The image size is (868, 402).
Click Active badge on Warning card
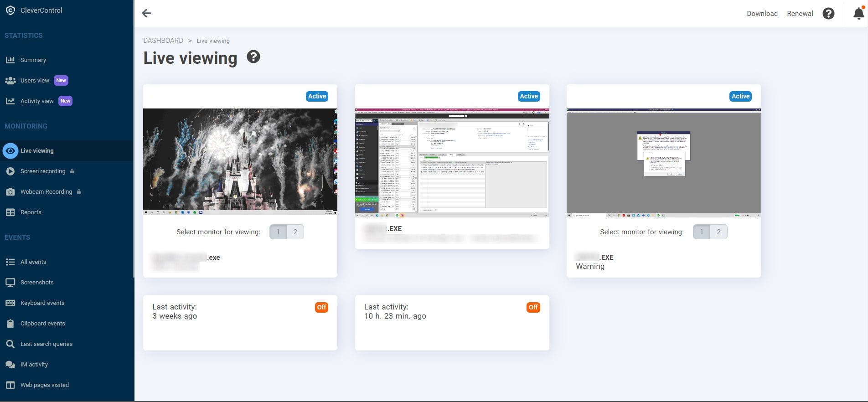click(740, 96)
